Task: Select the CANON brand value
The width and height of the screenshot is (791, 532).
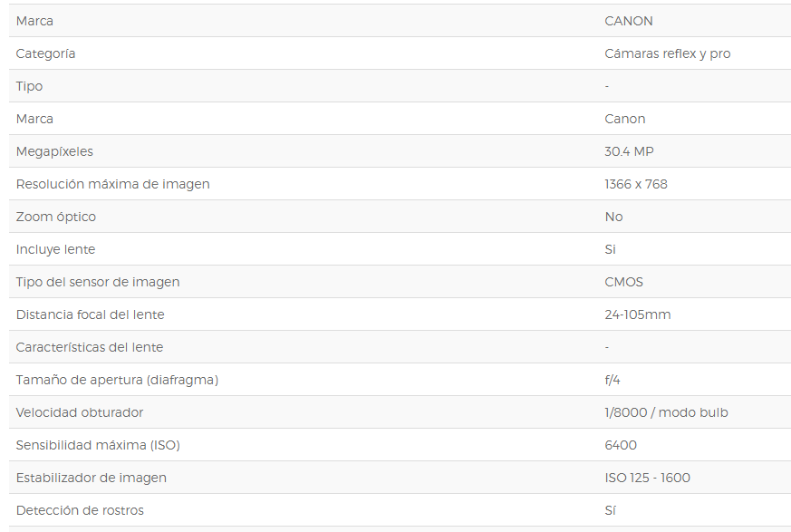Action: click(629, 21)
